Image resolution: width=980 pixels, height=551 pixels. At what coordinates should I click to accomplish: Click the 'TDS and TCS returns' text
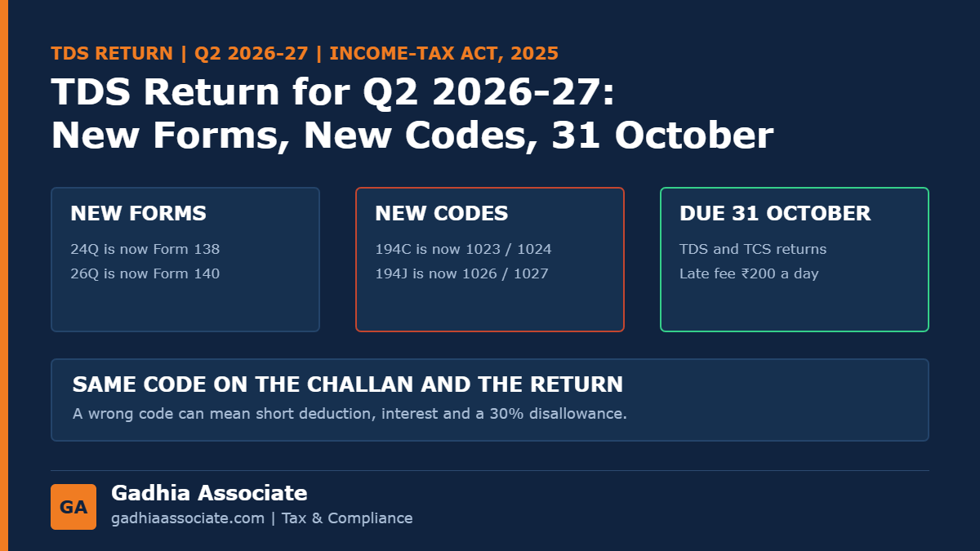(x=753, y=249)
